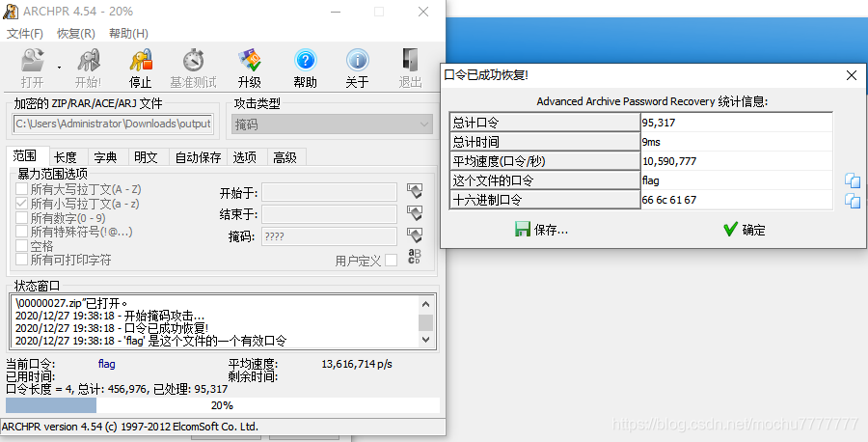868x442 pixels.
Task: Click the 十六进制口令 row label
Action: [x=545, y=200]
